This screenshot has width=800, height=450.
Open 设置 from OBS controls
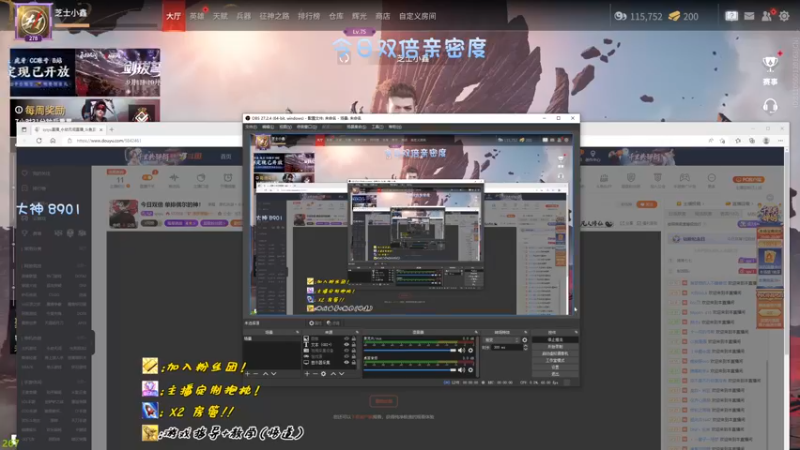click(x=555, y=367)
